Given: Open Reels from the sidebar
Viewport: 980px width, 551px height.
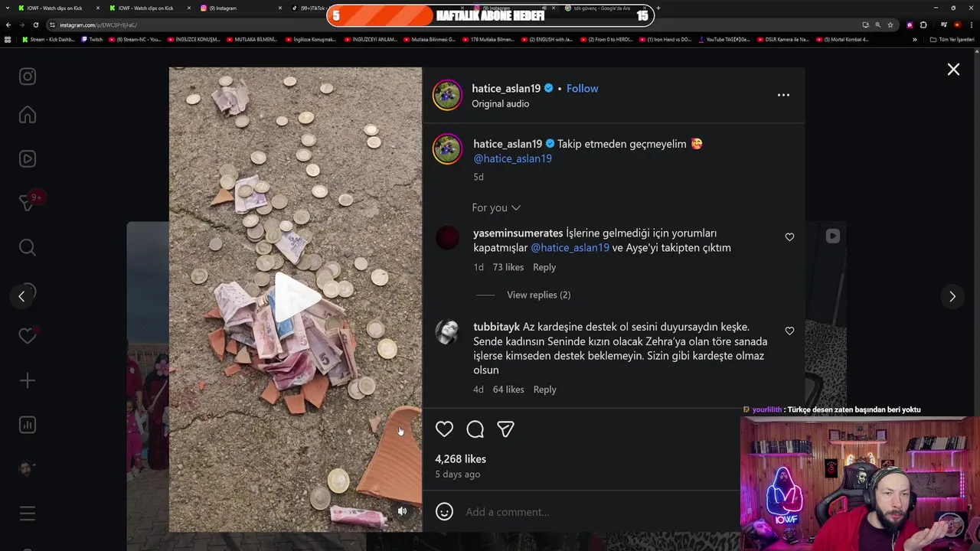Looking at the screenshot, I should pos(28,159).
